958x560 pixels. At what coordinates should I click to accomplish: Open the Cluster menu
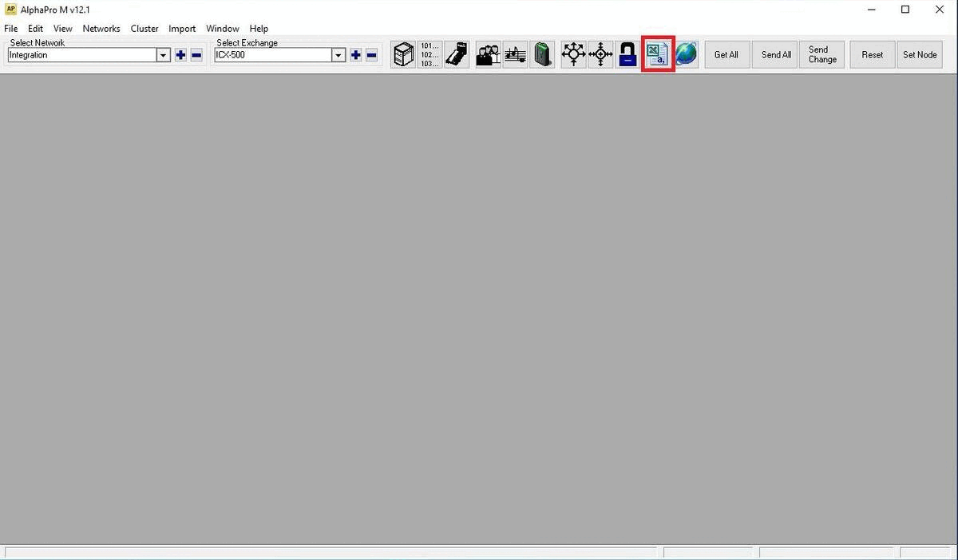(144, 29)
